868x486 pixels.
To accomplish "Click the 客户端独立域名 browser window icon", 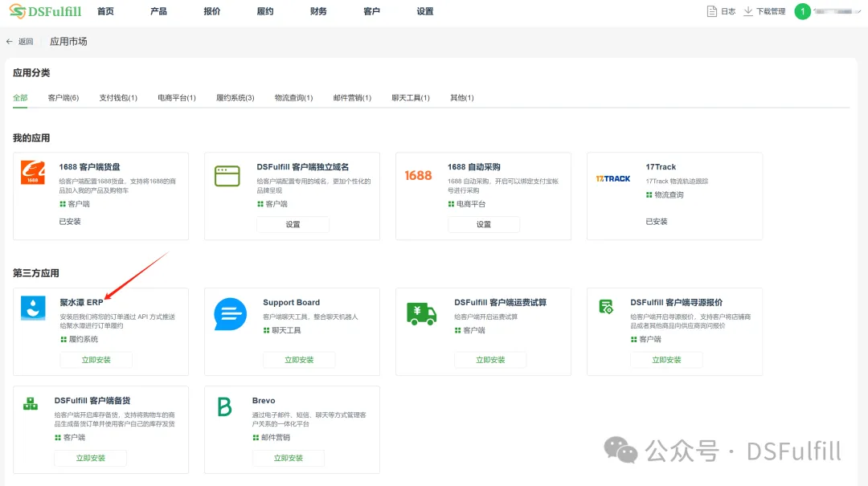I will (227, 175).
